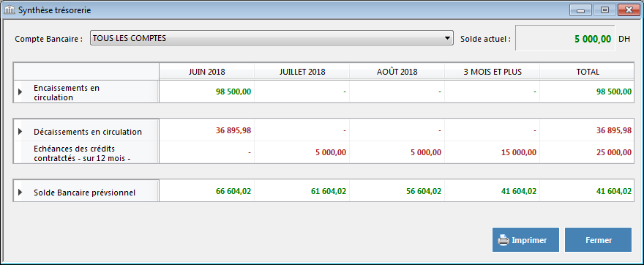The image size is (644, 265).
Task: Click the JUILLET 2018 column header
Action: 302,72
